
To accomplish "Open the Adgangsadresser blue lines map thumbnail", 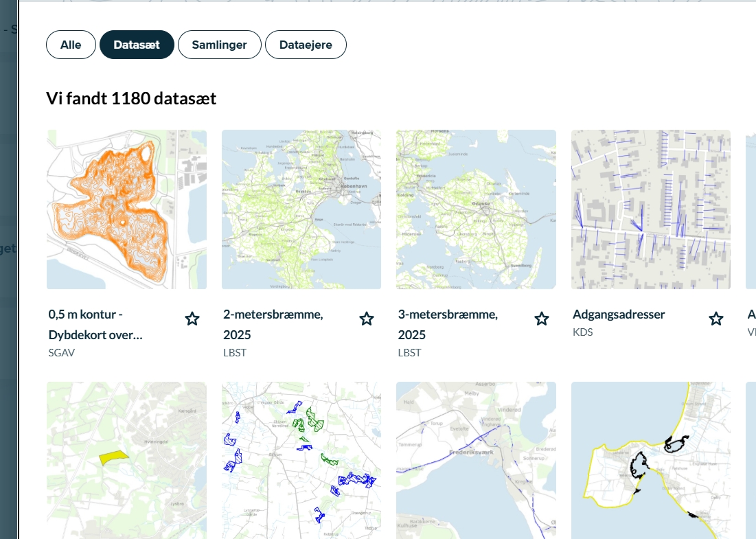I will click(x=651, y=209).
